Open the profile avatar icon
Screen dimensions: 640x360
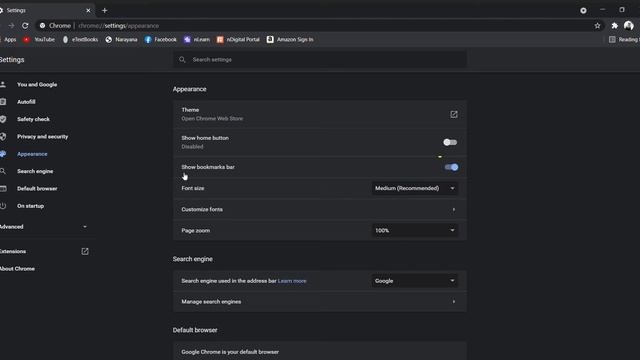[629, 26]
